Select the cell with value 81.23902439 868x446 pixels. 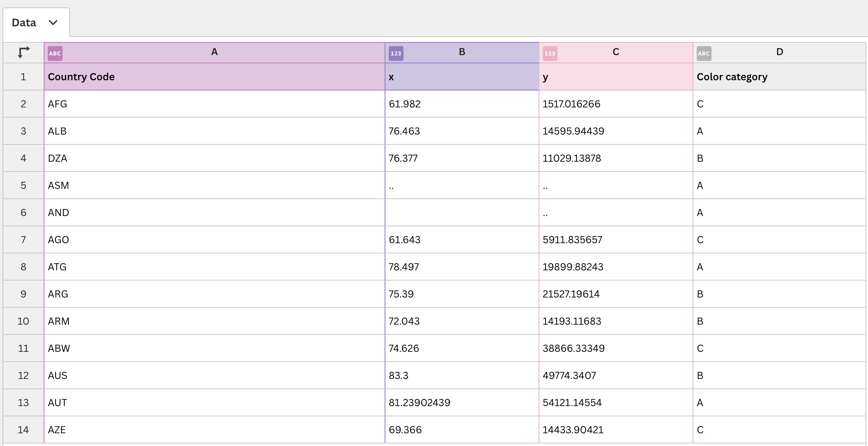pyautogui.click(x=462, y=403)
